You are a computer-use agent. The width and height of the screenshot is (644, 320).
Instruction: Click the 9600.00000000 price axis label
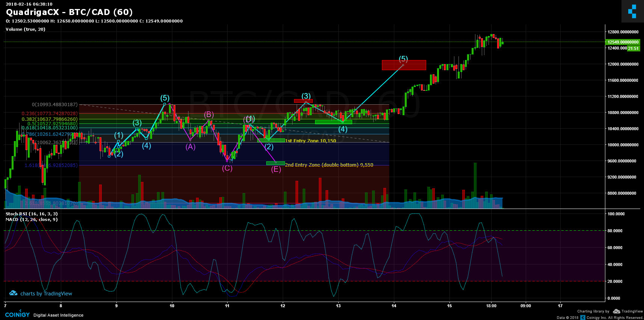[x=622, y=161]
